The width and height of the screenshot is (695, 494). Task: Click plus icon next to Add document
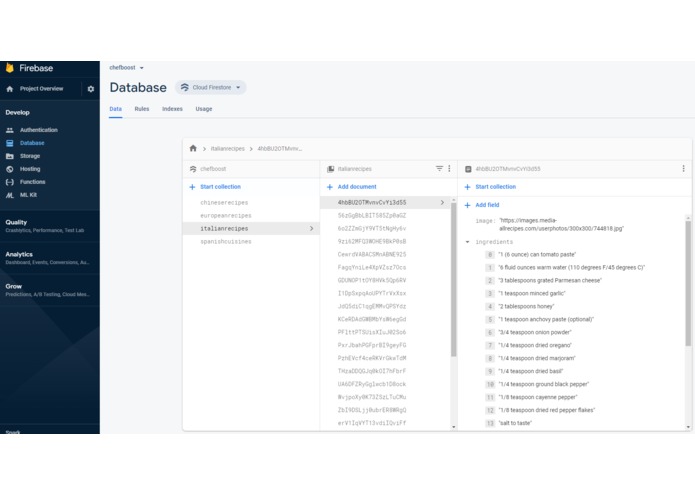click(330, 187)
